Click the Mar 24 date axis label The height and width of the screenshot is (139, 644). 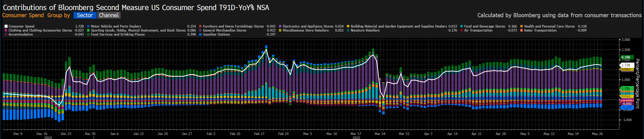[380, 134]
